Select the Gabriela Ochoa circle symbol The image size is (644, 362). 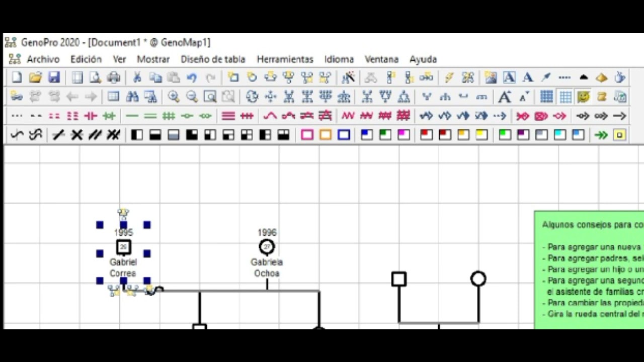pyautogui.click(x=267, y=247)
